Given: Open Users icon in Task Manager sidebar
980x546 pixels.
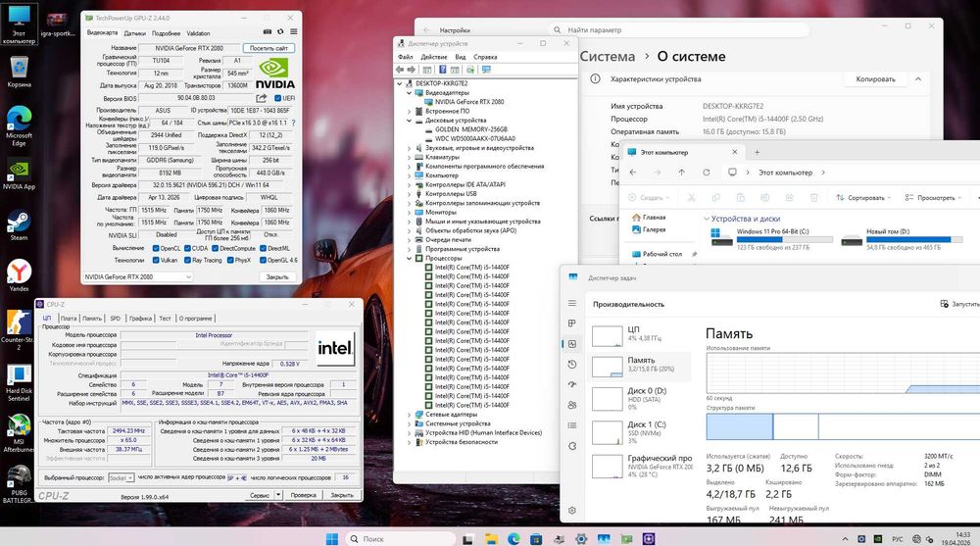Looking at the screenshot, I should [572, 405].
